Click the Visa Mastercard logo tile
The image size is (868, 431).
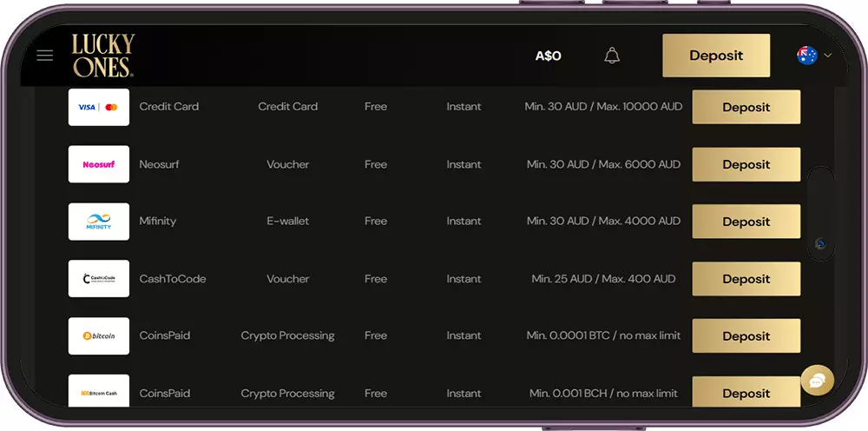(x=99, y=107)
